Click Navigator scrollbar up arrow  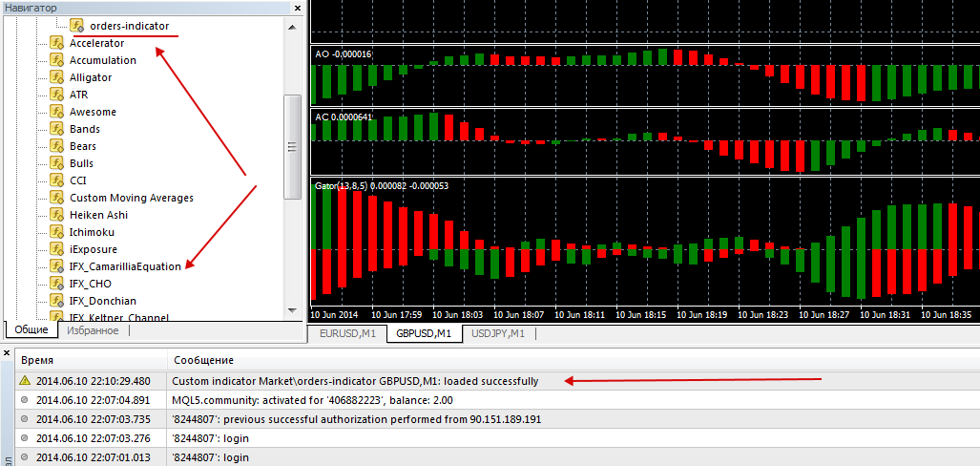click(293, 27)
